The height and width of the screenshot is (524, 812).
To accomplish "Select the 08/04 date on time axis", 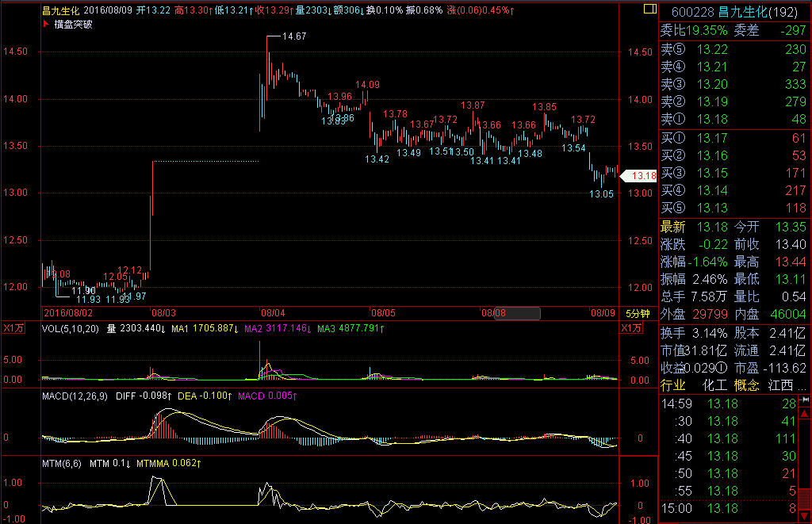I will click(x=273, y=313).
